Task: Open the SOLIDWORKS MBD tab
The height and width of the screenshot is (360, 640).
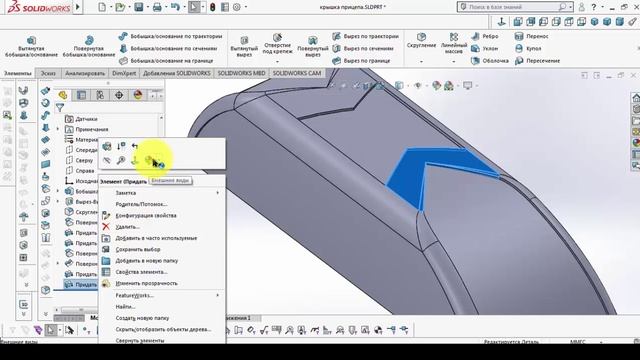Action: (241, 73)
